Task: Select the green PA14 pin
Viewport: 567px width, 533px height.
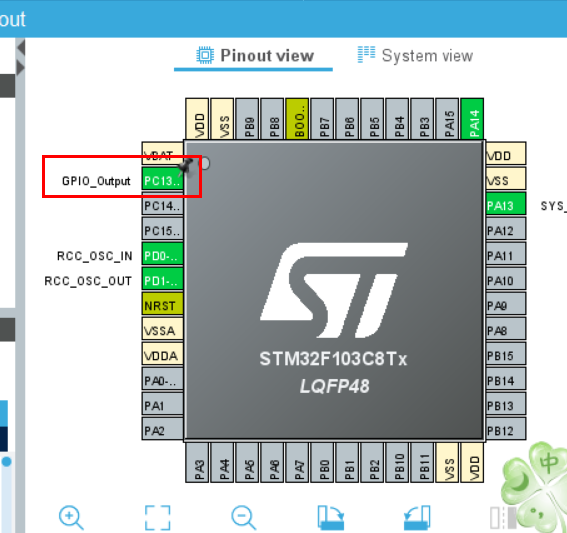Action: (x=472, y=119)
